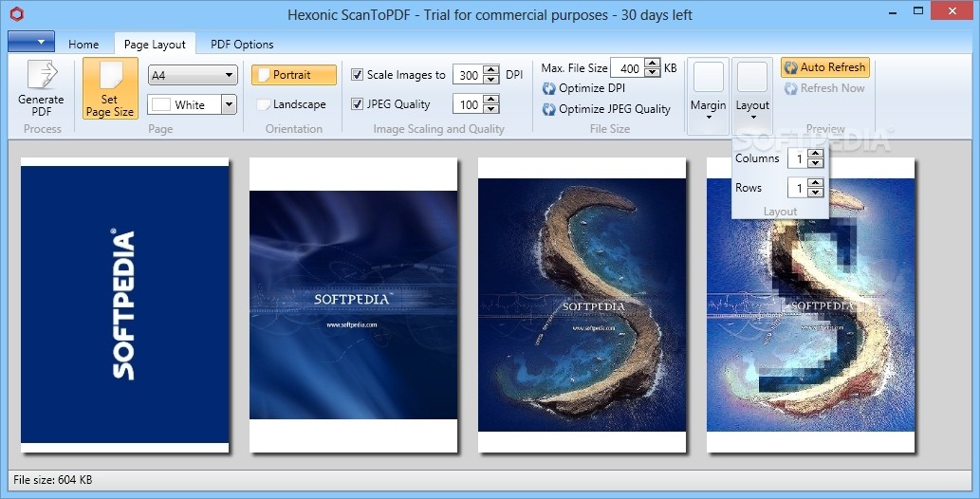Increase Columns count with up arrow
The height and width of the screenshot is (499, 980).
[x=815, y=154]
